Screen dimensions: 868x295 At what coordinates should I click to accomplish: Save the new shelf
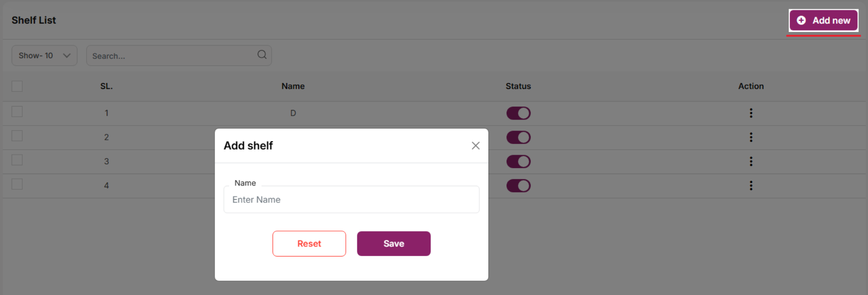coord(393,244)
